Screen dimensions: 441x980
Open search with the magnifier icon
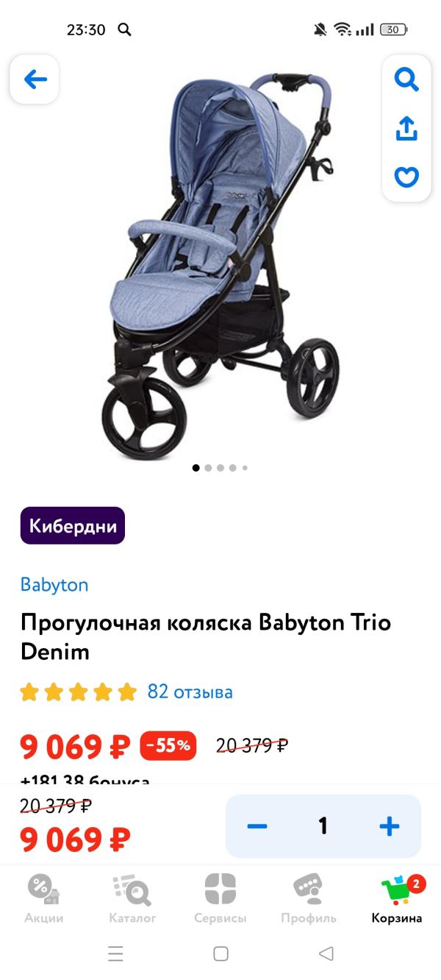pos(406,79)
